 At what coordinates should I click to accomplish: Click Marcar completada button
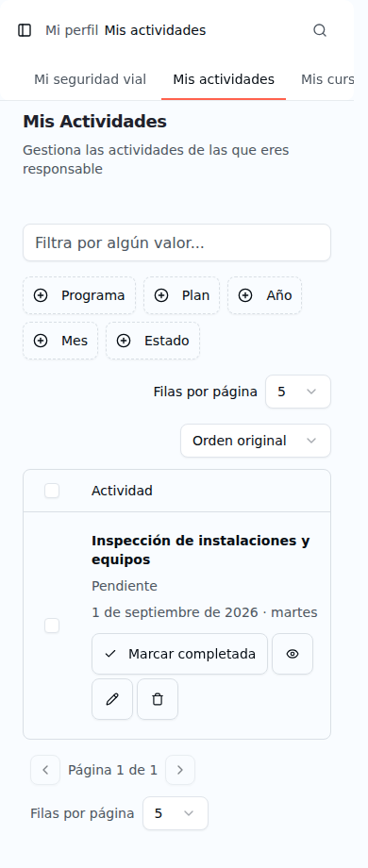[x=180, y=654]
